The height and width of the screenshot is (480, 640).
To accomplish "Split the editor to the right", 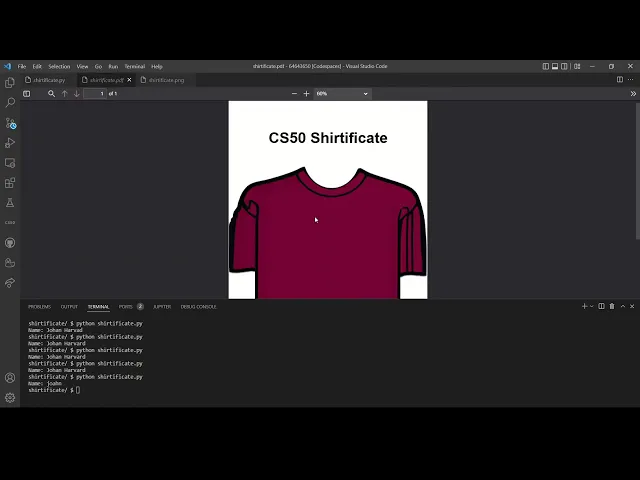I will point(620,80).
